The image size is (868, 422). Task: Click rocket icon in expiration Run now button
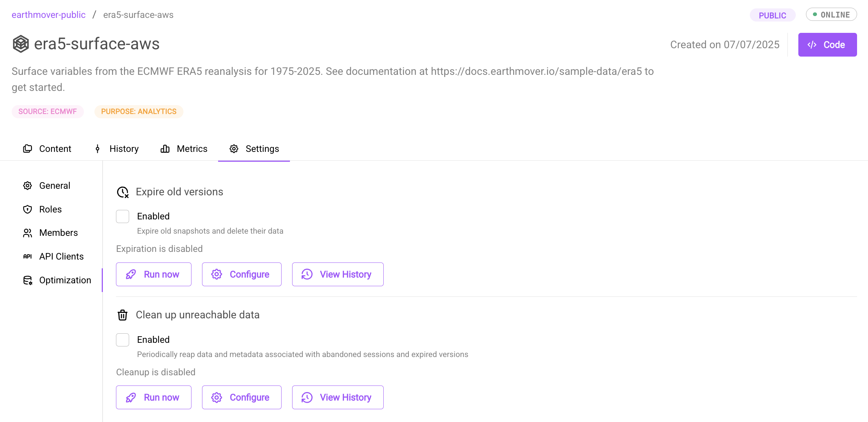click(x=131, y=274)
